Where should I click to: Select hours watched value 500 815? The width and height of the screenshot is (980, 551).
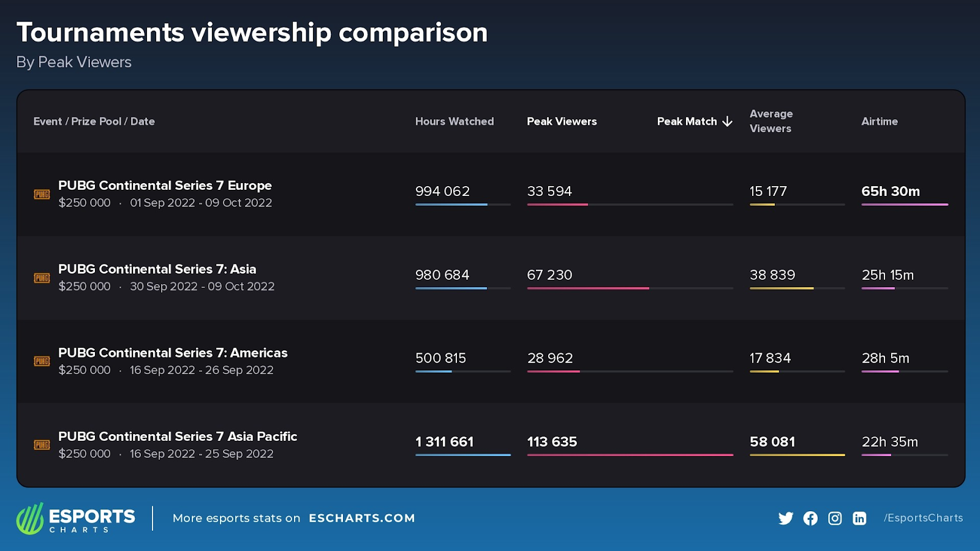click(440, 358)
